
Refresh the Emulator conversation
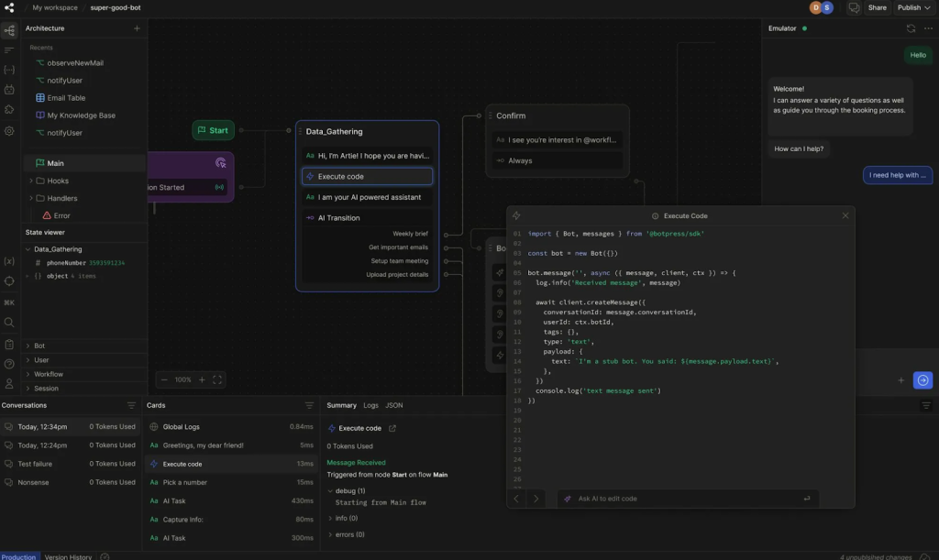910,28
